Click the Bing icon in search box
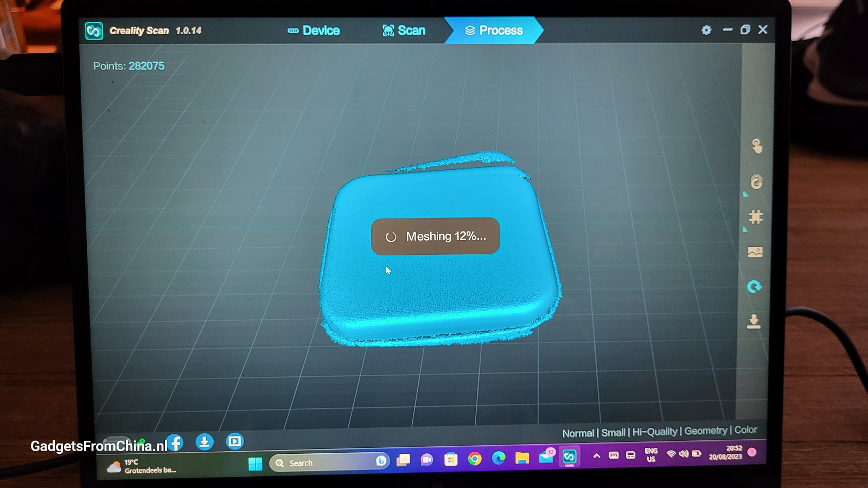Image resolution: width=868 pixels, height=488 pixels. pos(381,461)
